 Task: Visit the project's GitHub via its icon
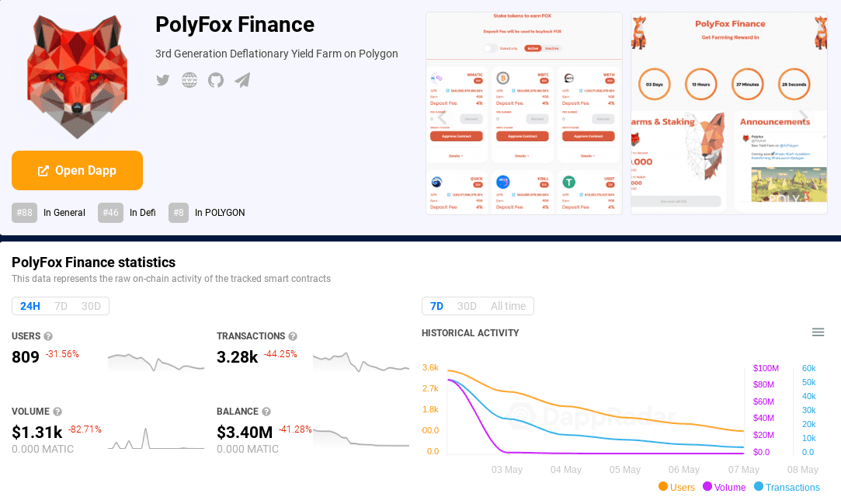coord(215,79)
